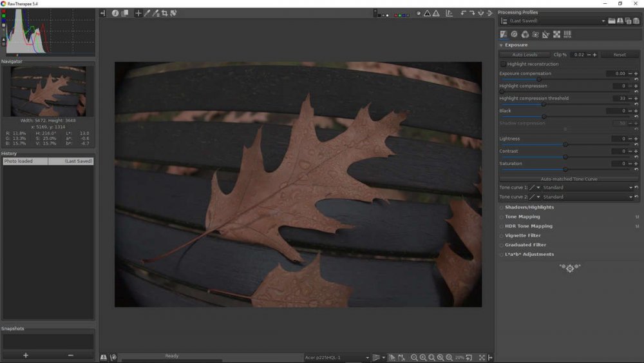
Task: Click the Contrast slider
Action: [x=565, y=157]
